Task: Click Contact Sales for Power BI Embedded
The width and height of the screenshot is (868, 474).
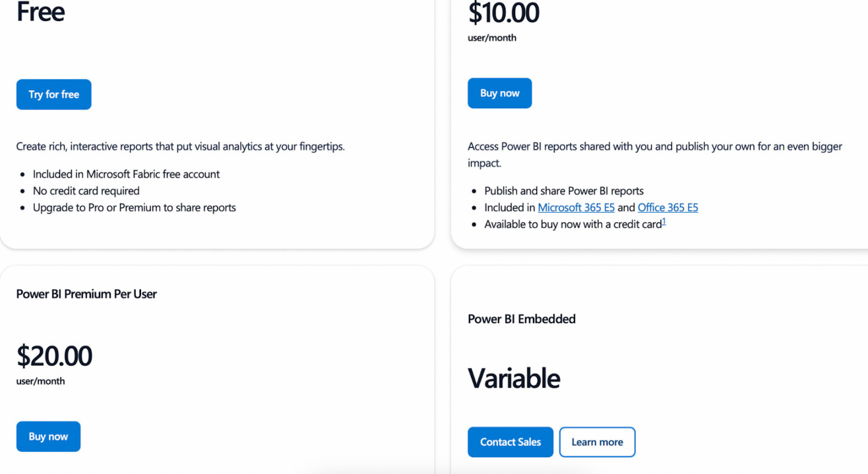Action: (x=510, y=441)
